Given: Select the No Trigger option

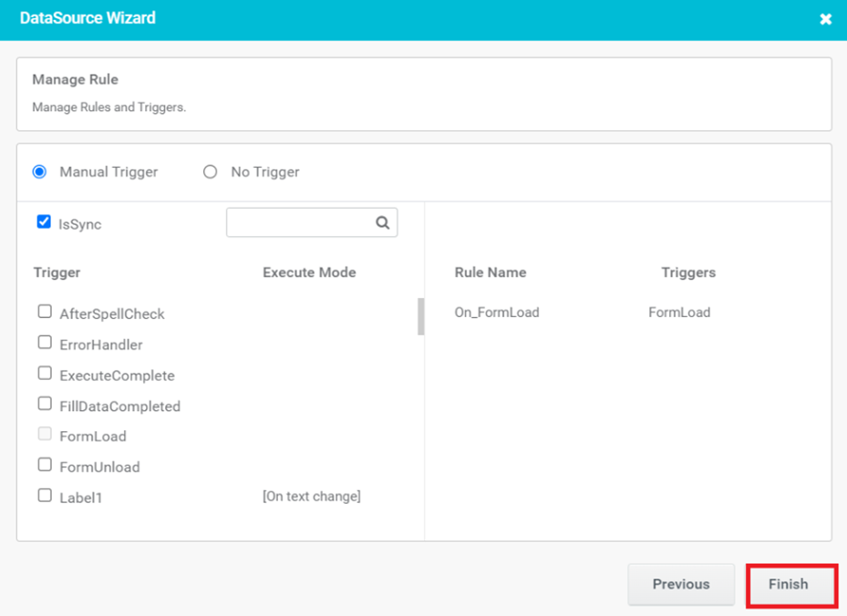Looking at the screenshot, I should 210,171.
